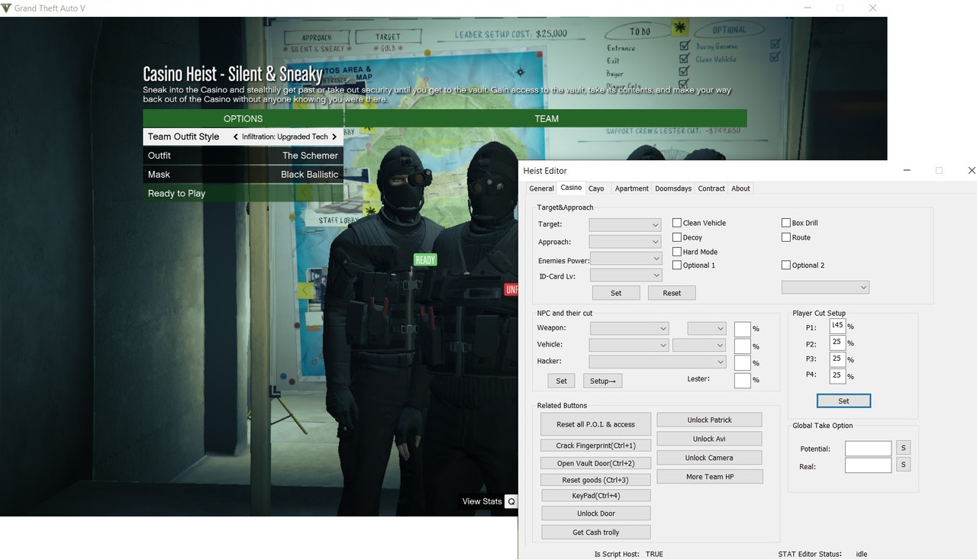Click the Unlock Avi button
Image resolution: width=977 pixels, height=560 pixels.
tap(709, 439)
